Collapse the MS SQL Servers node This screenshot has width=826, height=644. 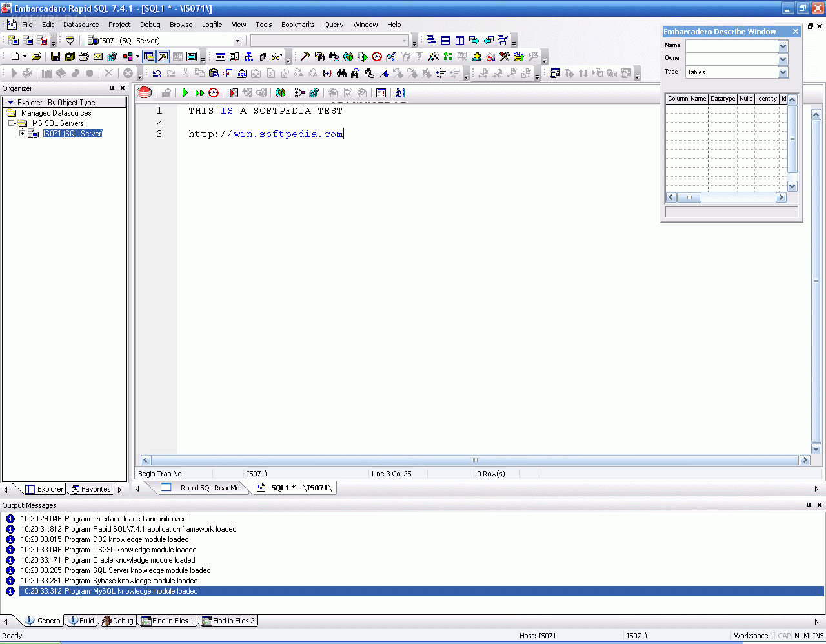click(11, 123)
